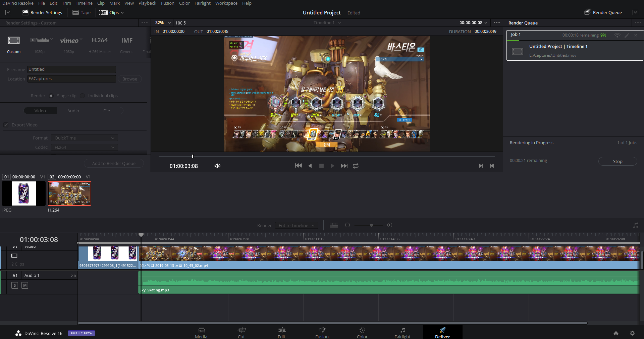Screen dimensions: 644x339
Task: Switch to the Edit page
Action: (x=282, y=333)
